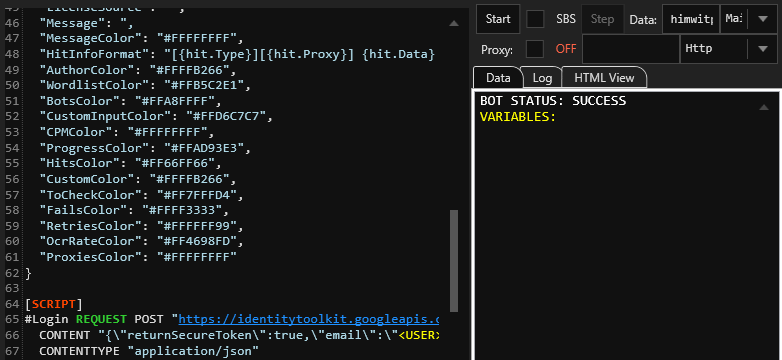Click the "ProxiesColor" line
Viewport: 782px width, 360px height.
pos(138,257)
